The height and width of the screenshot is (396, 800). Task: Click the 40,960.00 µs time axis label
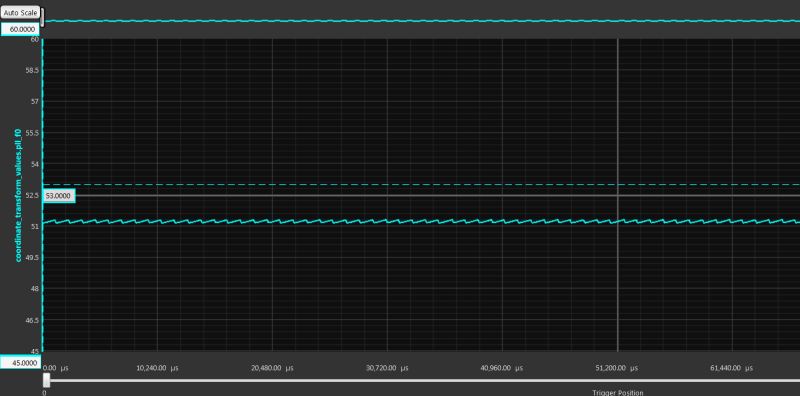tap(502, 368)
